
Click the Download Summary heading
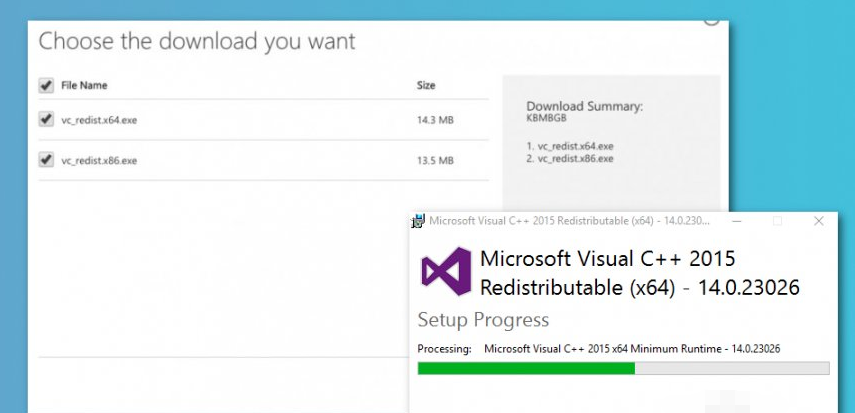(584, 106)
